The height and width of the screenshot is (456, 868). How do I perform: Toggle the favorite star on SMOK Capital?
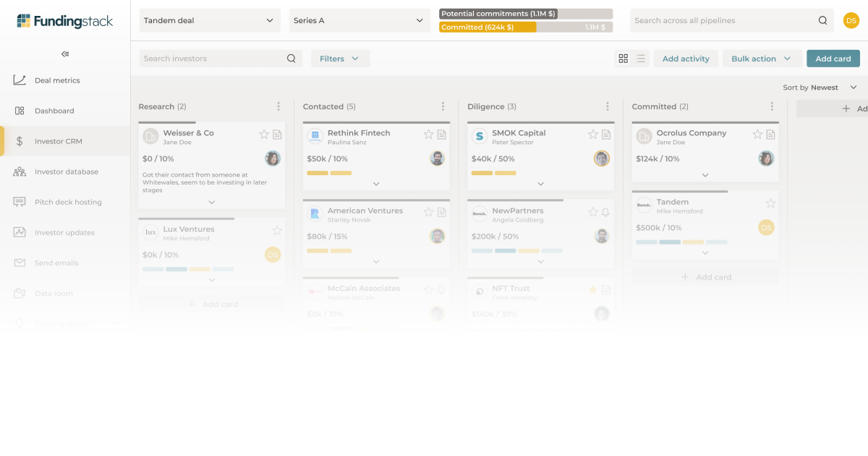(595, 133)
